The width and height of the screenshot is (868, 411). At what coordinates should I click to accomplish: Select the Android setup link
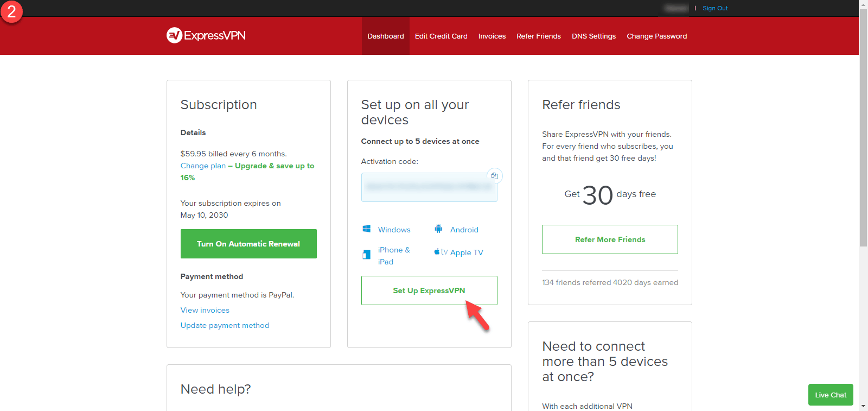coord(464,230)
